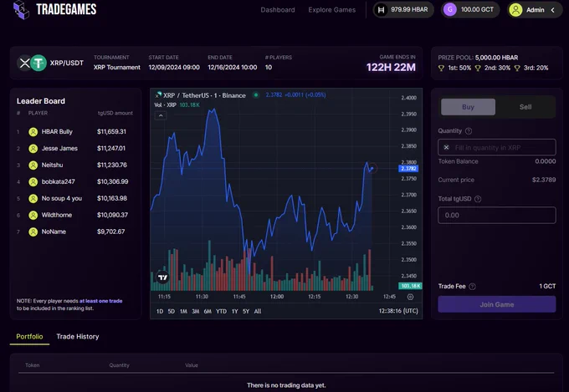Screen dimensions: 569x392
Task: Click the Trade Fee help icon
Action: [x=472, y=287]
